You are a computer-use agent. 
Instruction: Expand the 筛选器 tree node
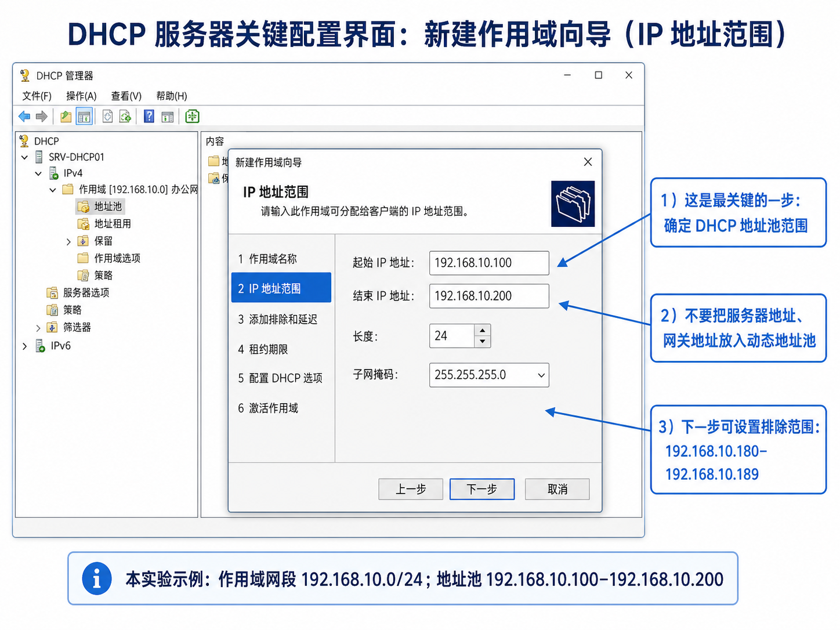tap(38, 328)
